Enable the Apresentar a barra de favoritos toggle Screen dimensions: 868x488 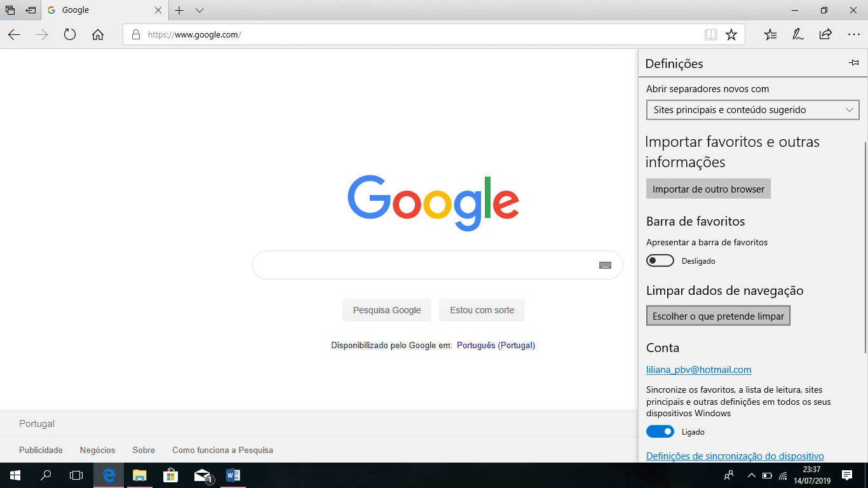660,260
